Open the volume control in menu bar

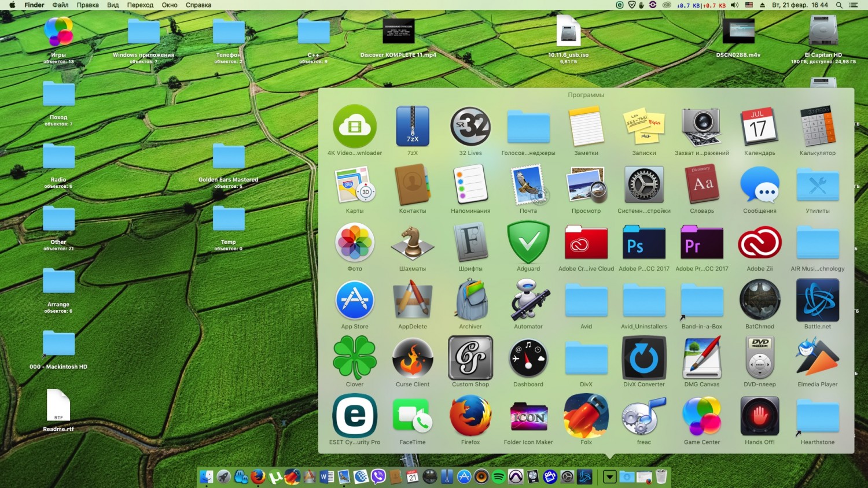click(734, 5)
